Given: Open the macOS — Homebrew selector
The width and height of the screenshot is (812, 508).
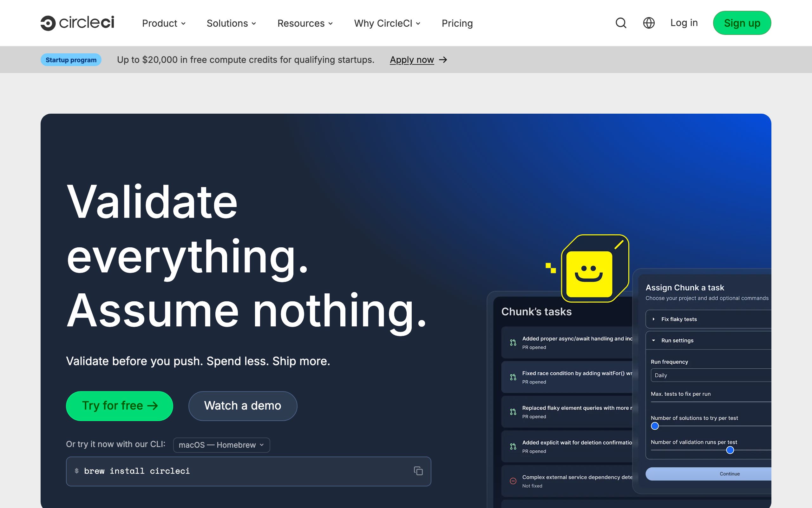Looking at the screenshot, I should [221, 445].
